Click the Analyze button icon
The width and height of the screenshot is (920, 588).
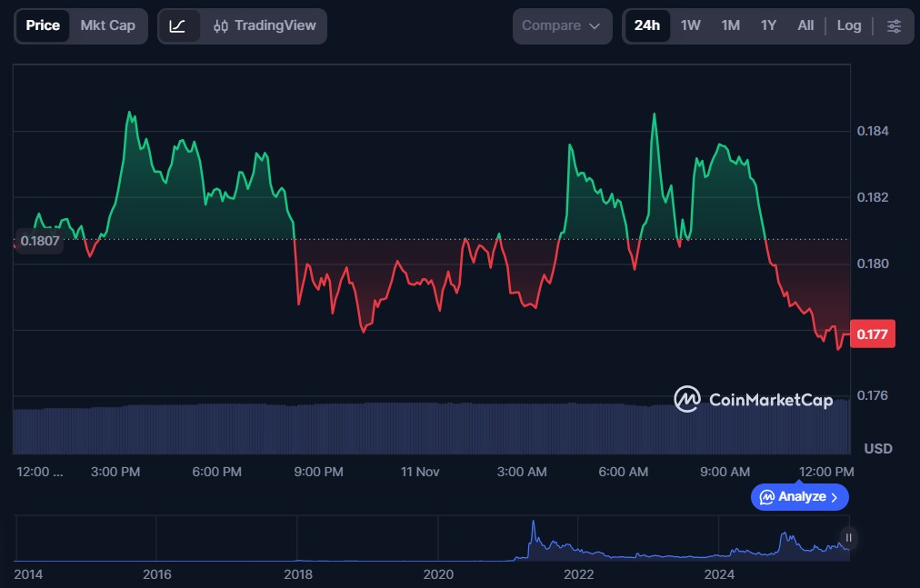point(767,497)
